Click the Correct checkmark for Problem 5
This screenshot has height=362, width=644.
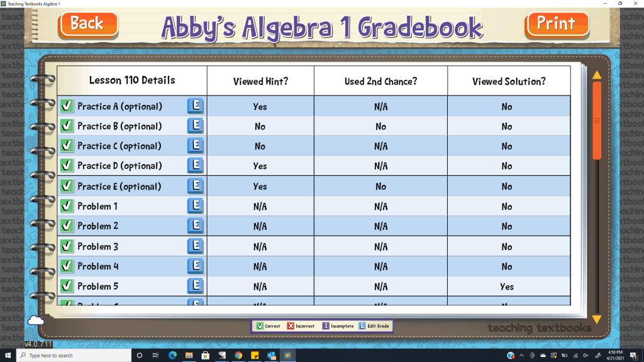tap(67, 286)
